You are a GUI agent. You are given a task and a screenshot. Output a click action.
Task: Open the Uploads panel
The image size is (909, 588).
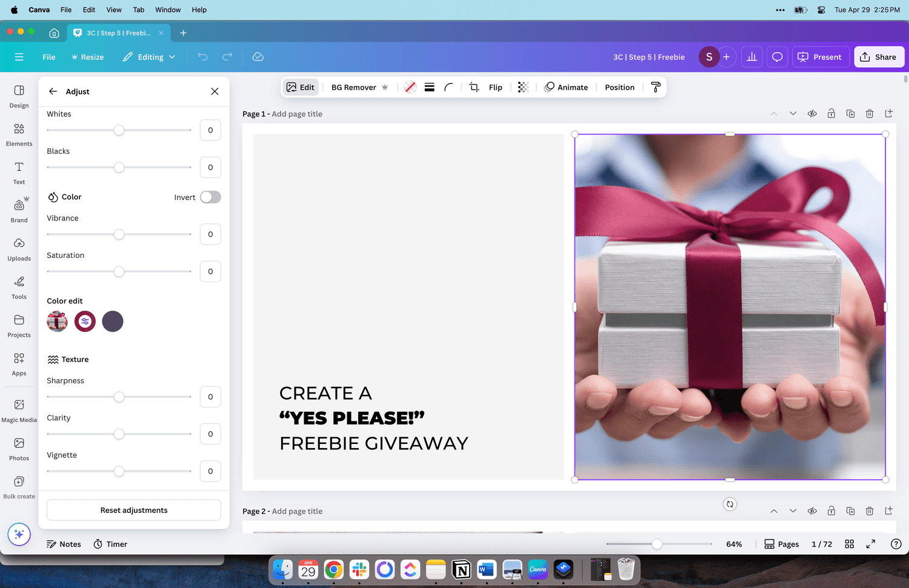coord(19,249)
